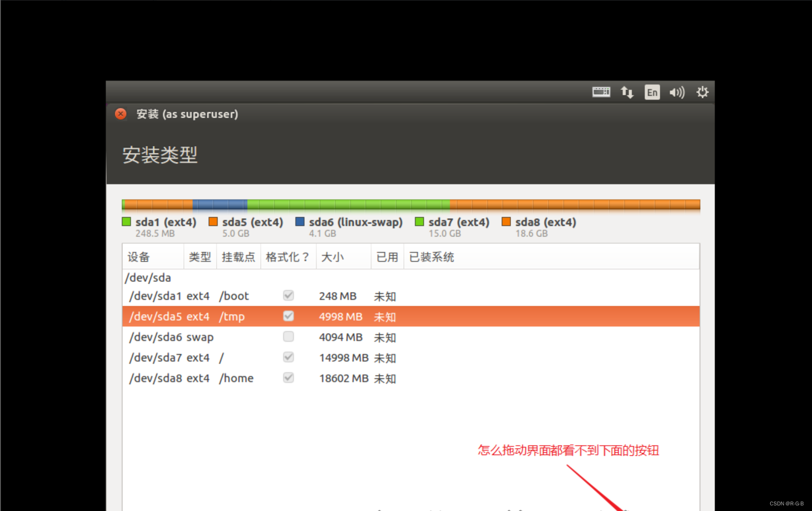Close the installer window
This screenshot has width=812, height=511.
click(121, 114)
